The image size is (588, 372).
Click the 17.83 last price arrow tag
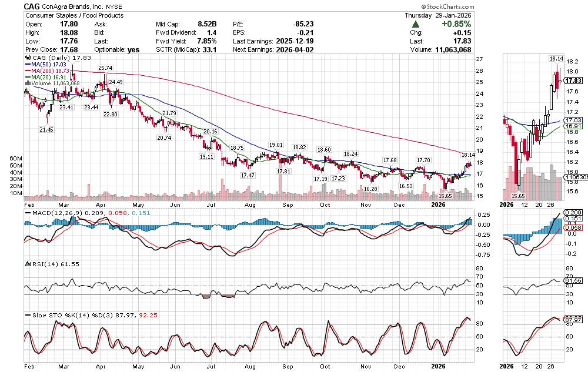[x=574, y=81]
